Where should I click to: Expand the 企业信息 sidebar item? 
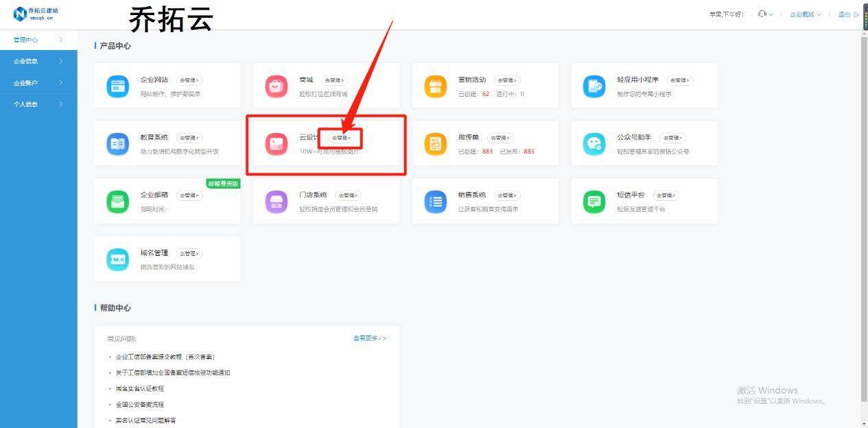38,61
